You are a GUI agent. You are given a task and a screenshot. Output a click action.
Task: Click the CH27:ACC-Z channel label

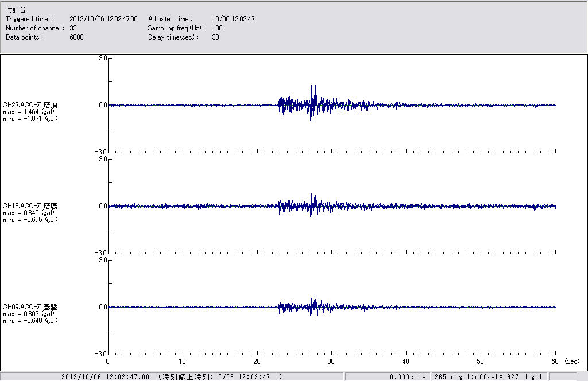[x=30, y=105]
